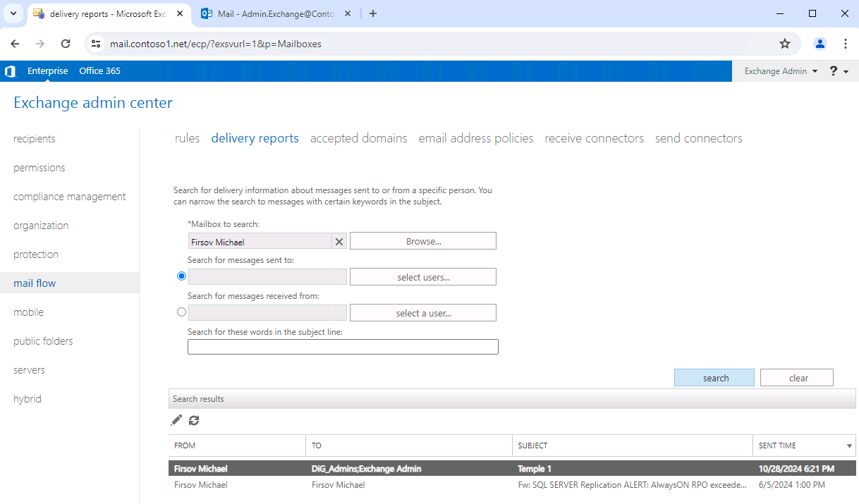Click the refresh icon in search results
Screen dimensions: 859x504
[x=194, y=420]
